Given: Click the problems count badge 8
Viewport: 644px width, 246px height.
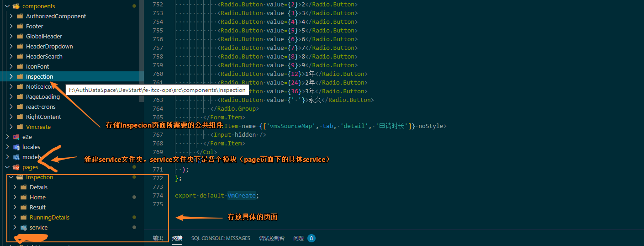Looking at the screenshot, I should point(311,238).
